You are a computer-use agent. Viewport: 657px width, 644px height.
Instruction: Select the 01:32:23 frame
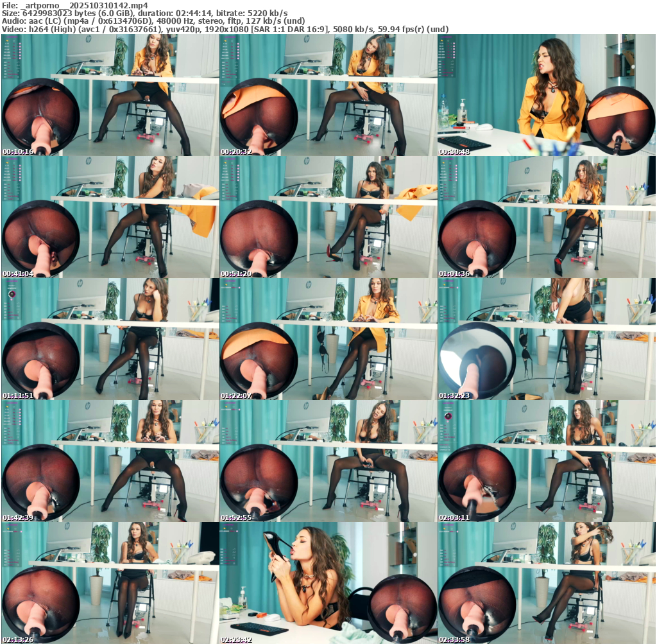click(547, 339)
